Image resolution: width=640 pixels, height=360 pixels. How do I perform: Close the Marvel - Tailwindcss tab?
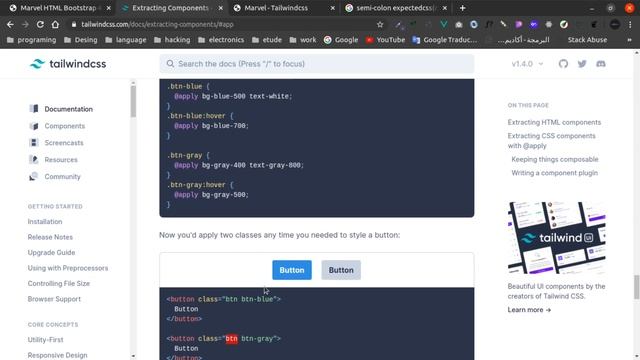pyautogui.click(x=333, y=8)
